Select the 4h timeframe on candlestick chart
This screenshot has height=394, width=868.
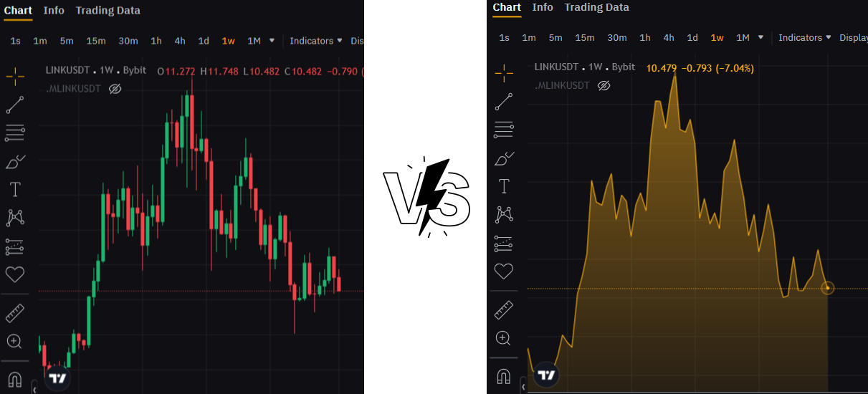point(180,41)
